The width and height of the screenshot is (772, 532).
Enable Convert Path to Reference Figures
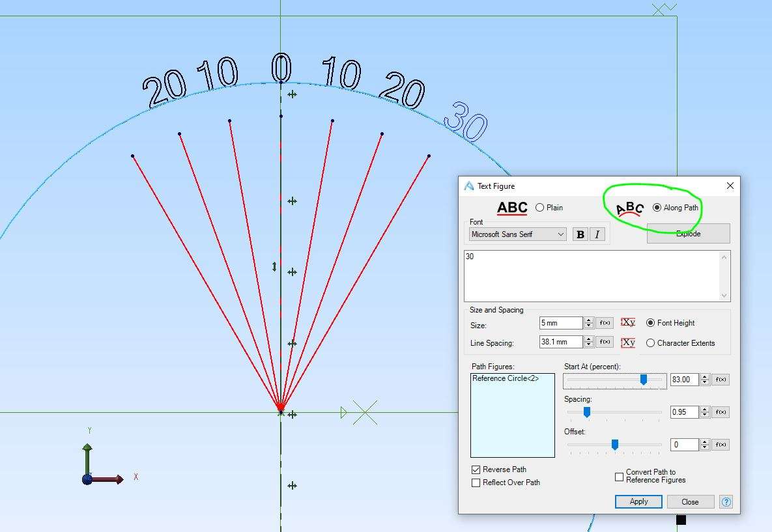pos(620,477)
